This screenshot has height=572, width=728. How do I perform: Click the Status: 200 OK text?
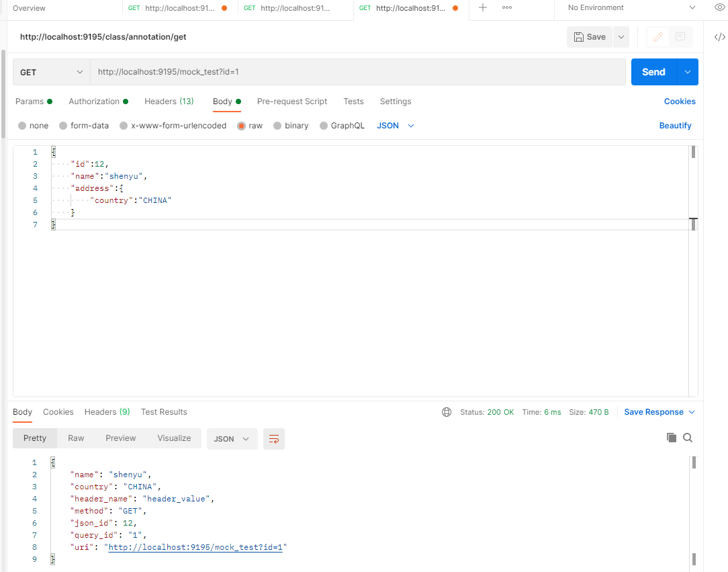(487, 412)
